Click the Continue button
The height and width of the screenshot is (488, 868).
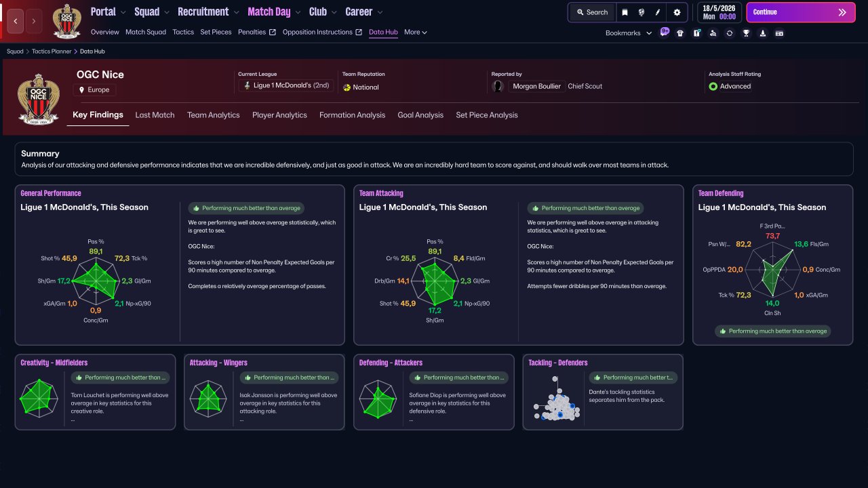pos(801,12)
